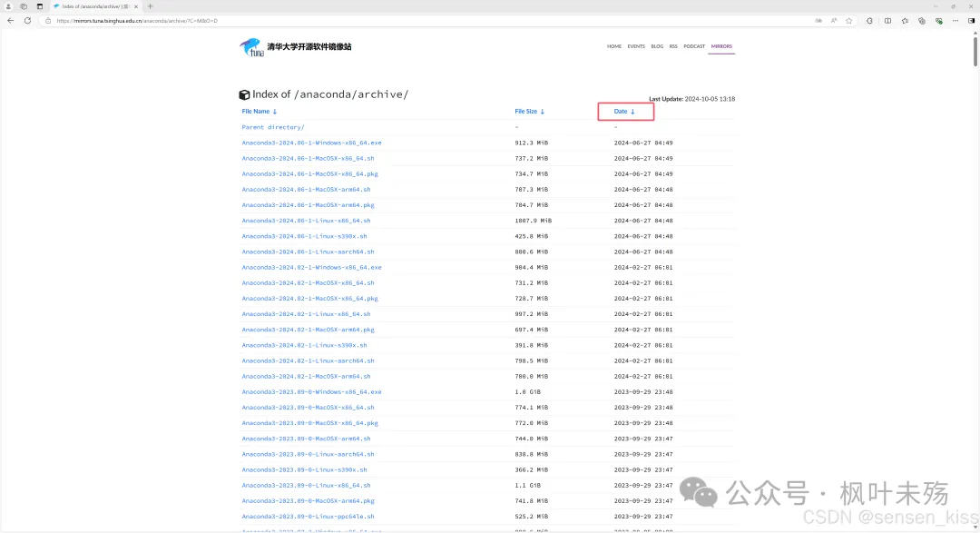Select the 912.3 MiB file size cell

tap(531, 143)
